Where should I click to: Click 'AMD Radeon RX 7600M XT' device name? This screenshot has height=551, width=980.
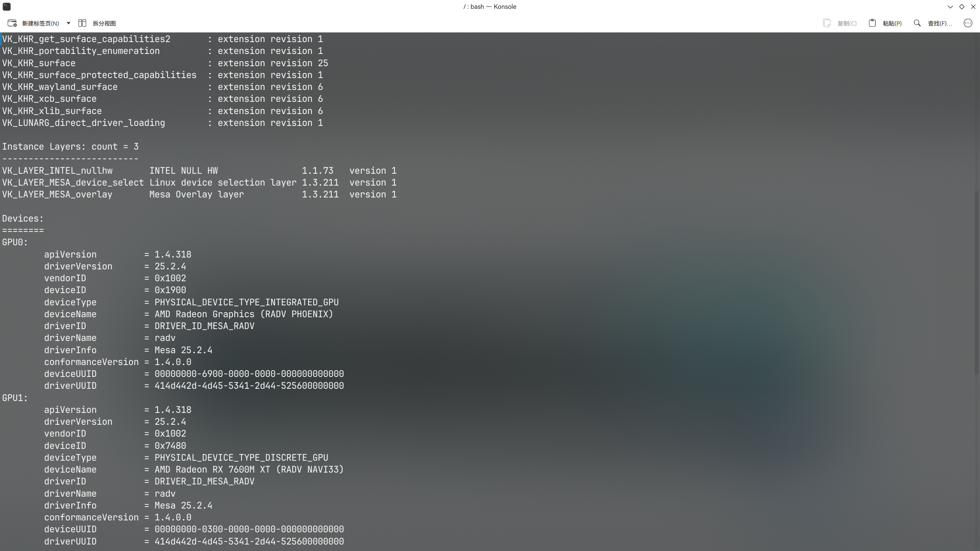(212, 469)
